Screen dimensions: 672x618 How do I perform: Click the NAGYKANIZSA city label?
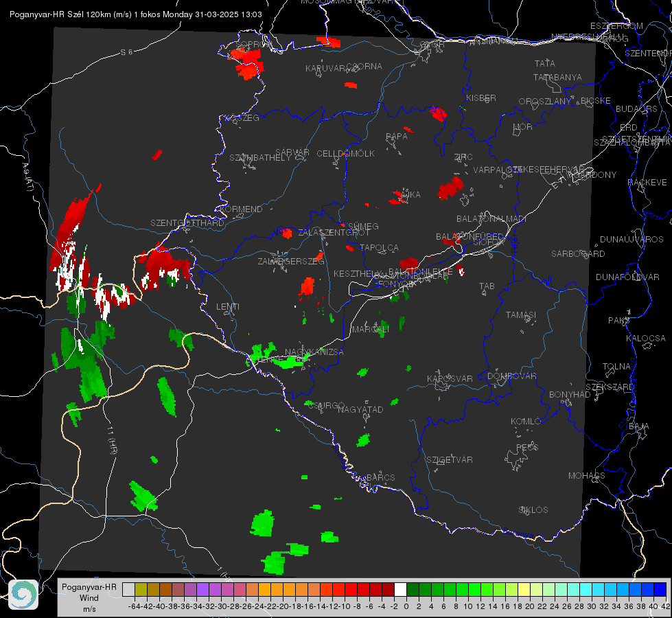(314, 352)
